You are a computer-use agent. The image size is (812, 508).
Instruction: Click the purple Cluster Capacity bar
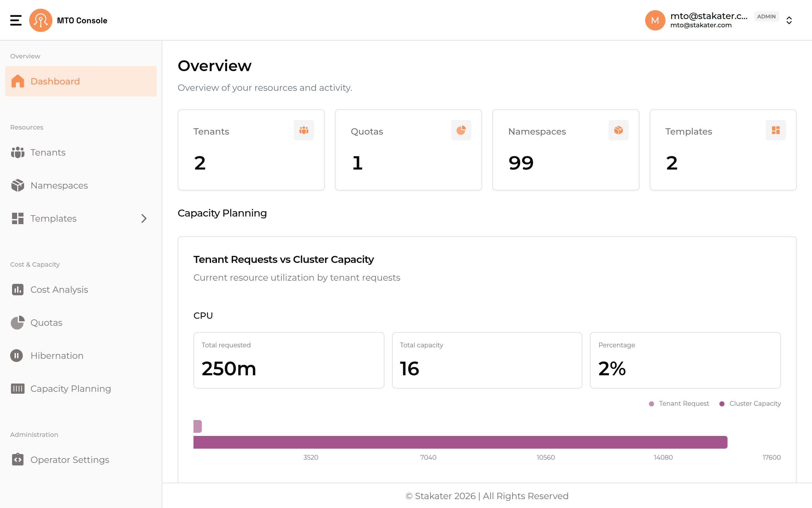click(460, 442)
